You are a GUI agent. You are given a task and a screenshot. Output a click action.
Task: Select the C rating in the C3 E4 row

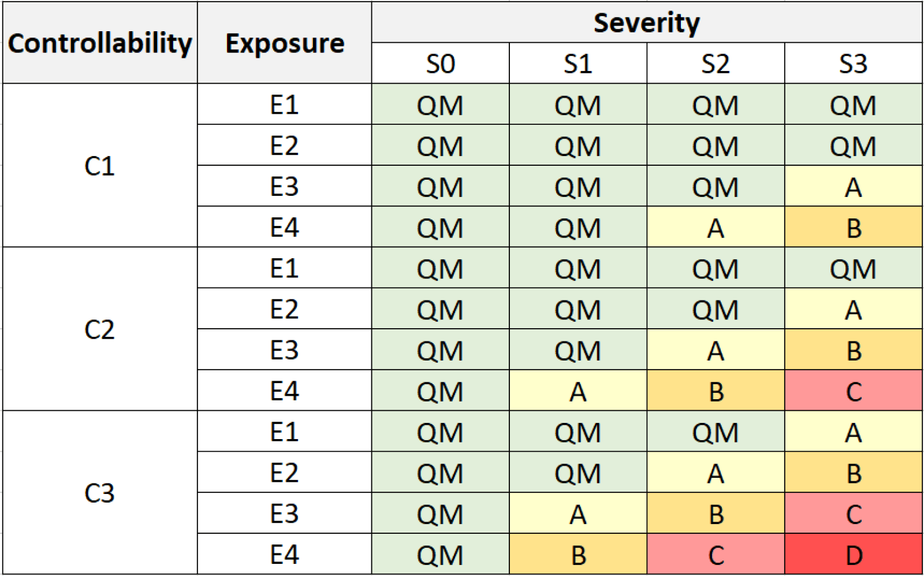pyautogui.click(x=715, y=555)
